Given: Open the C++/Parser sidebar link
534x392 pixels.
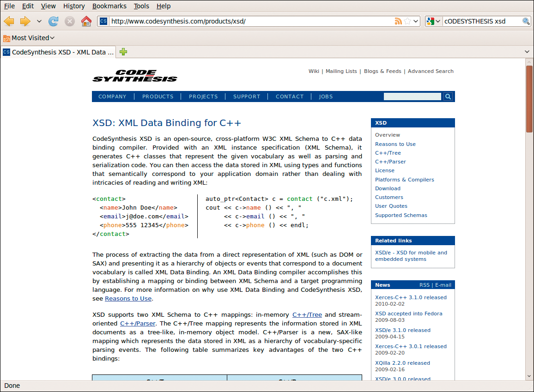Looking at the screenshot, I should click(x=390, y=162).
